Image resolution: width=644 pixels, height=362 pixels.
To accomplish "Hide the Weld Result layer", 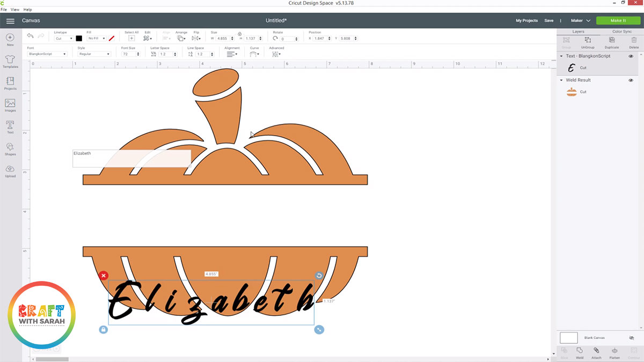I will pos(631,80).
